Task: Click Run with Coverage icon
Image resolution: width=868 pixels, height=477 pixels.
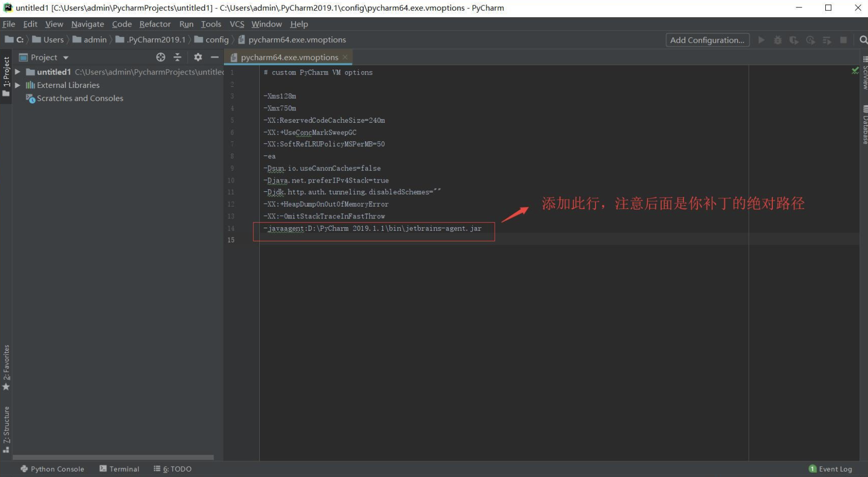Action: coord(794,40)
